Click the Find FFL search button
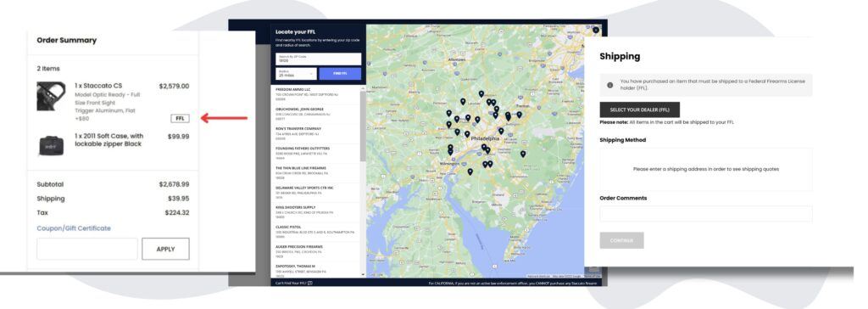The width and height of the screenshot is (868, 309). pyautogui.click(x=340, y=74)
